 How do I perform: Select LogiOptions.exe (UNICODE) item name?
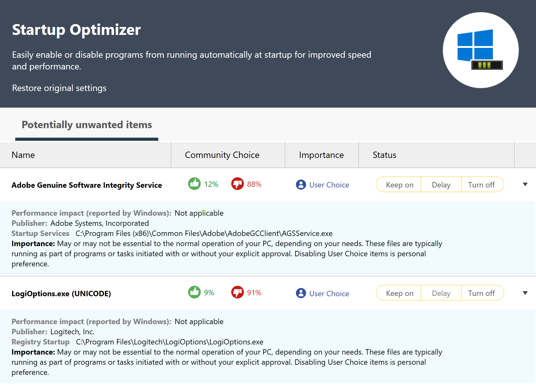pyautogui.click(x=61, y=294)
